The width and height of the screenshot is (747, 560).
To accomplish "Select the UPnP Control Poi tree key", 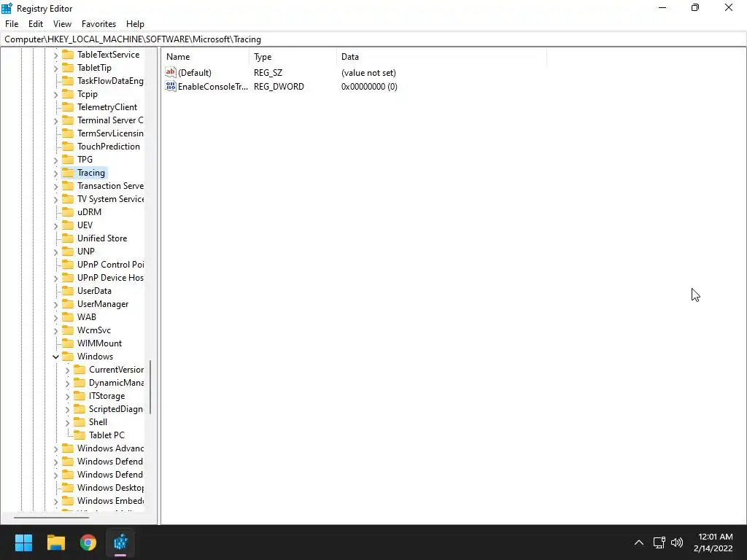I will click(111, 264).
